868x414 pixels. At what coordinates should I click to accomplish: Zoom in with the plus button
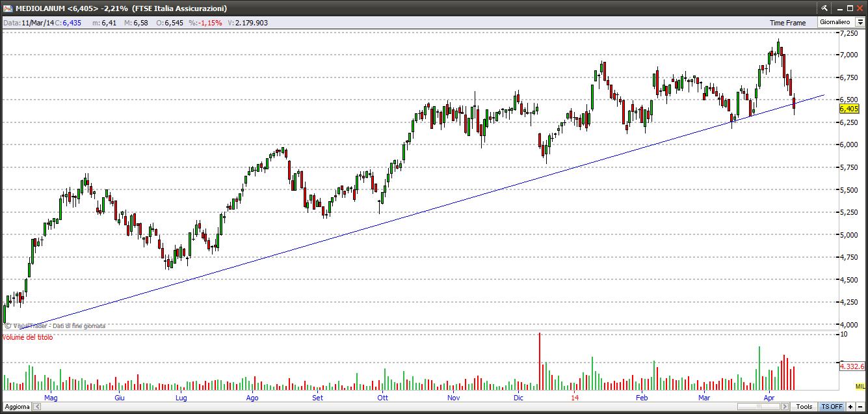[x=850, y=407]
